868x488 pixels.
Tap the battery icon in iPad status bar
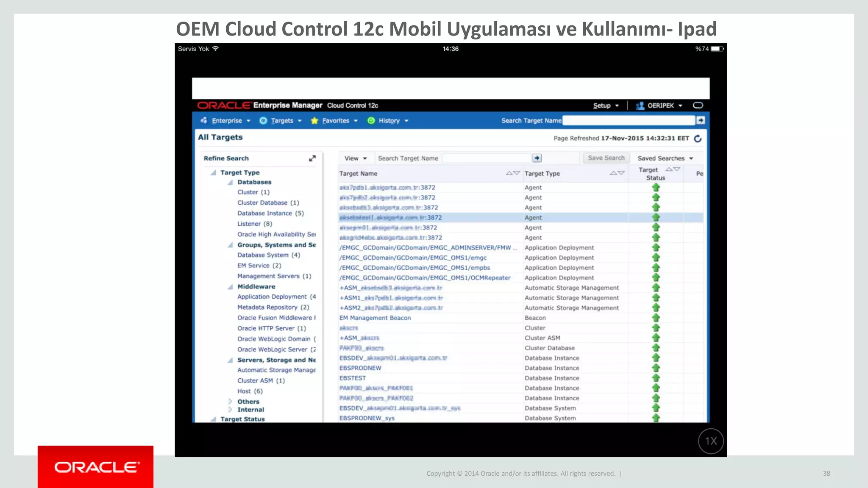pyautogui.click(x=717, y=49)
